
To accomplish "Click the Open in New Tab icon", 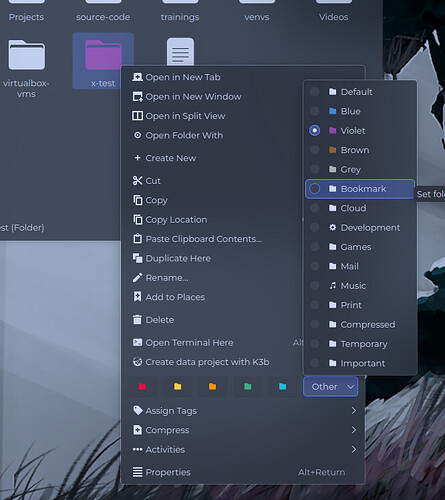I will [137, 77].
